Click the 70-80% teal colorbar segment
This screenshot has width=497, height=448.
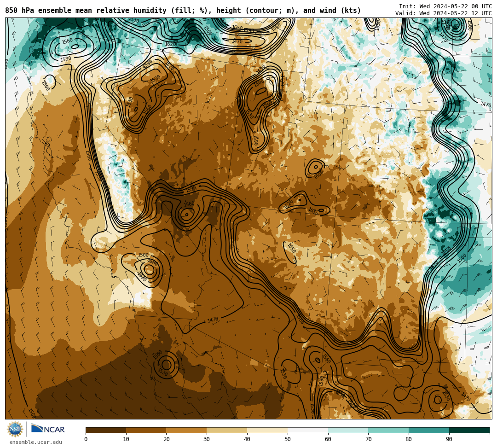point(388,430)
